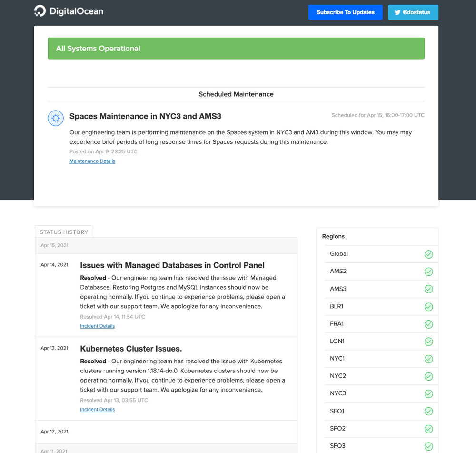Click the Regions panel header
The width and height of the screenshot is (476, 453).
[333, 236]
